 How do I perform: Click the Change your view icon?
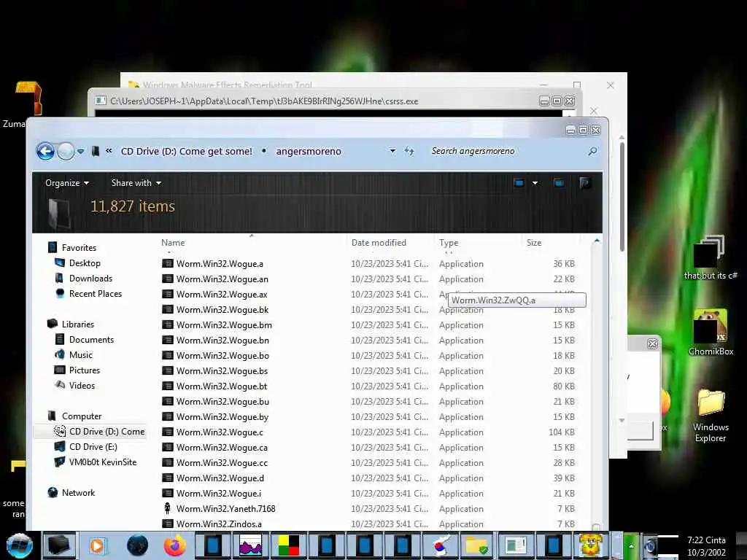pos(519,183)
